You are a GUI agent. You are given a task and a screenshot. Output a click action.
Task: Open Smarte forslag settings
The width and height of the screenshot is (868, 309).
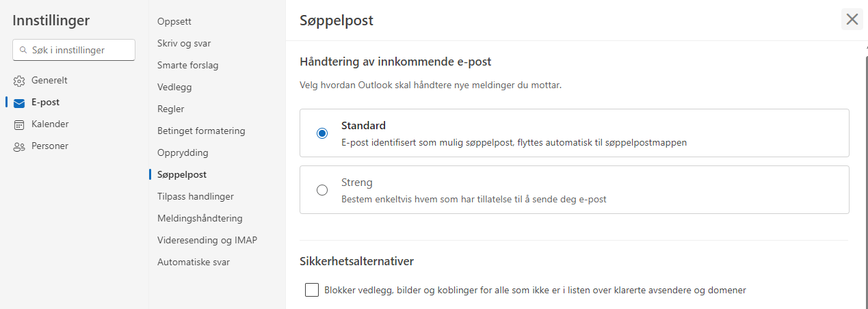click(x=187, y=65)
